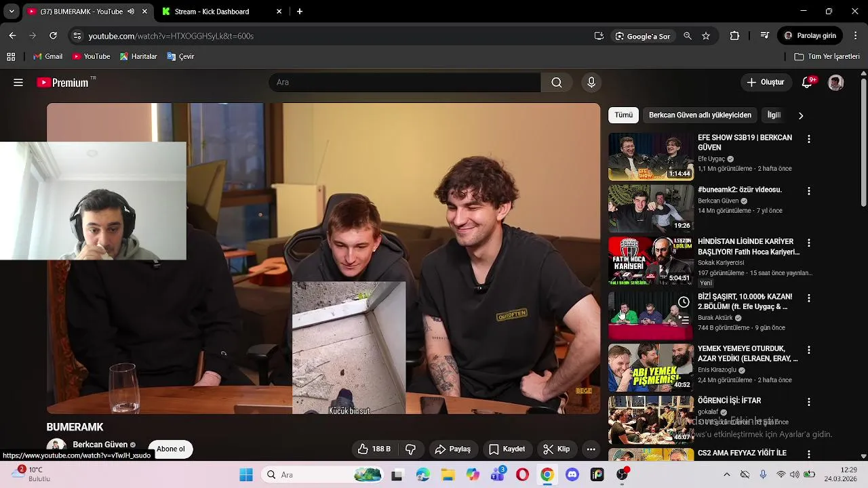This screenshot has height=488, width=868.
Task: Open options for BİZİ ŞAŞIRT video
Action: tap(808, 298)
